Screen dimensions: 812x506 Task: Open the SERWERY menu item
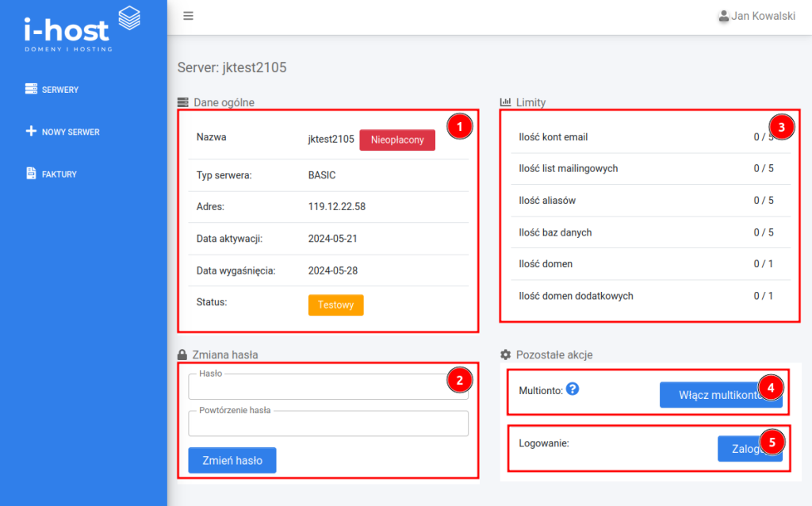[x=60, y=90]
